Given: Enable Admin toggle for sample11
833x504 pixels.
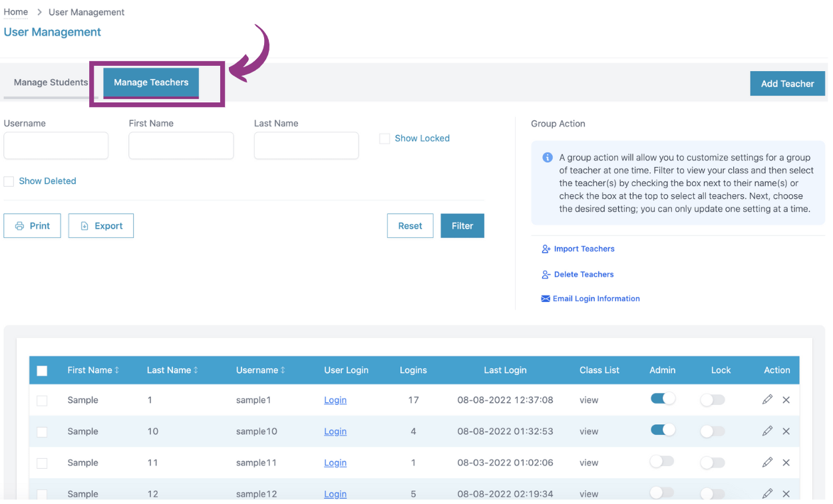Looking at the screenshot, I should [662, 461].
